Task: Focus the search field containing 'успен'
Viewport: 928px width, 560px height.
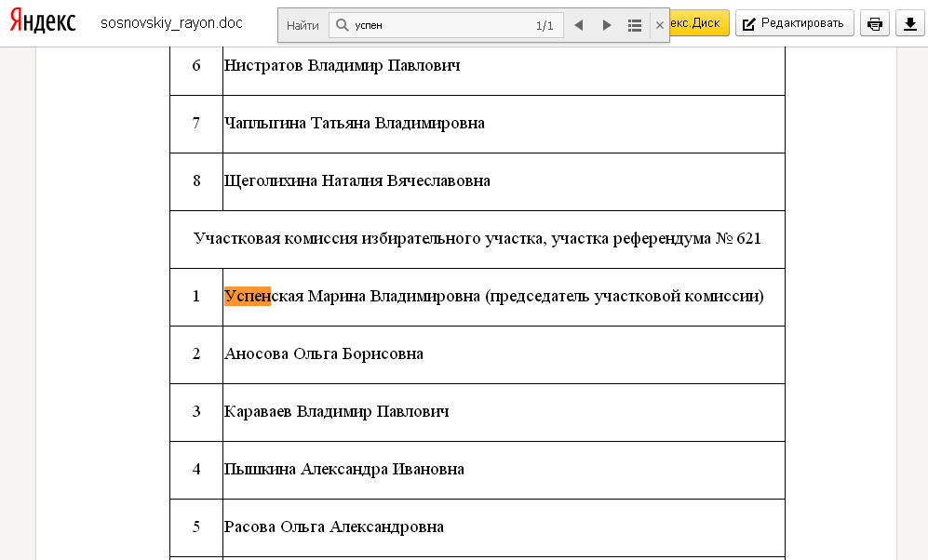Action: tap(446, 25)
